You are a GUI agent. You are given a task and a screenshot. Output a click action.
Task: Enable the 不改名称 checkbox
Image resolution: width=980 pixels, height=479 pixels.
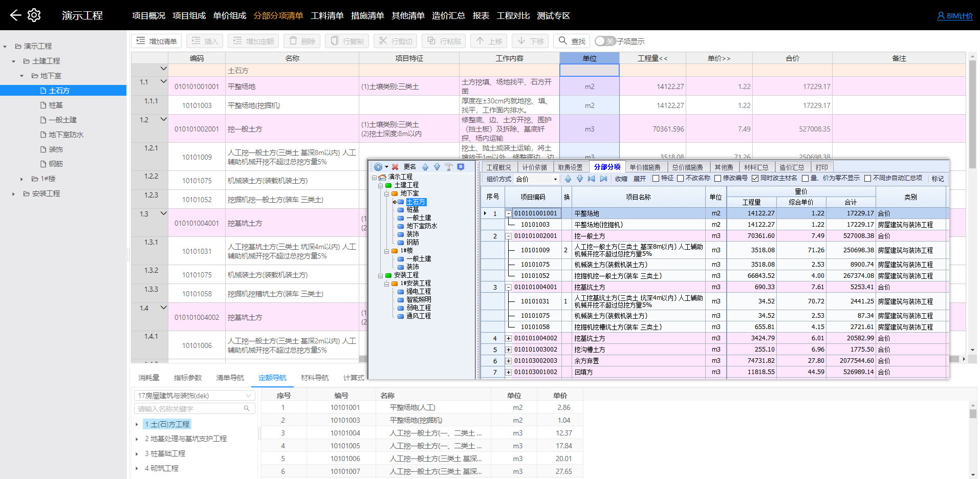680,179
